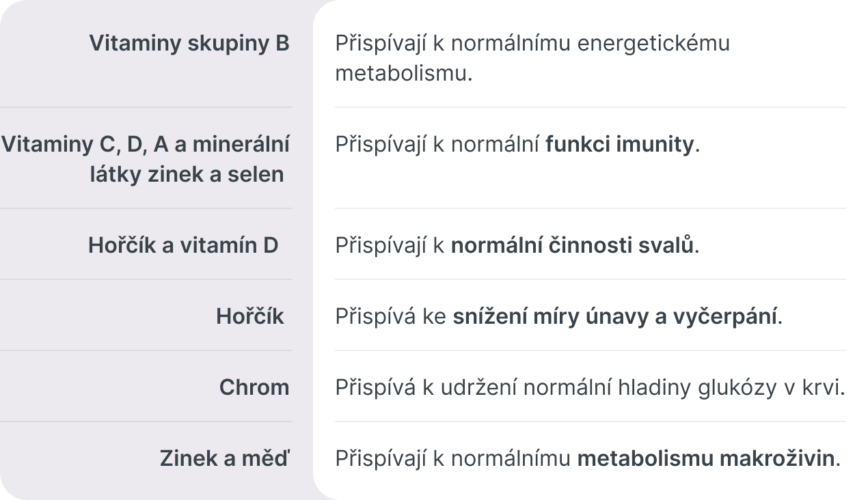Click the bold "funkci imunity" text
The image size is (868, 500).
619,145
